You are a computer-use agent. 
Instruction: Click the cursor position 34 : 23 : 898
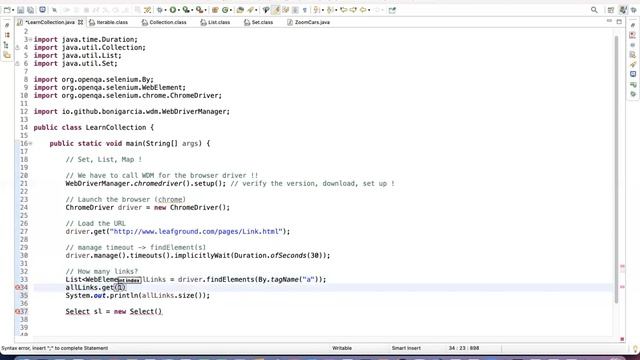(464, 348)
